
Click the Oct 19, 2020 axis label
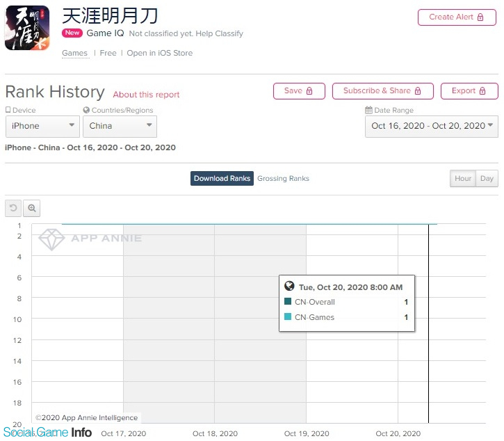click(x=307, y=433)
